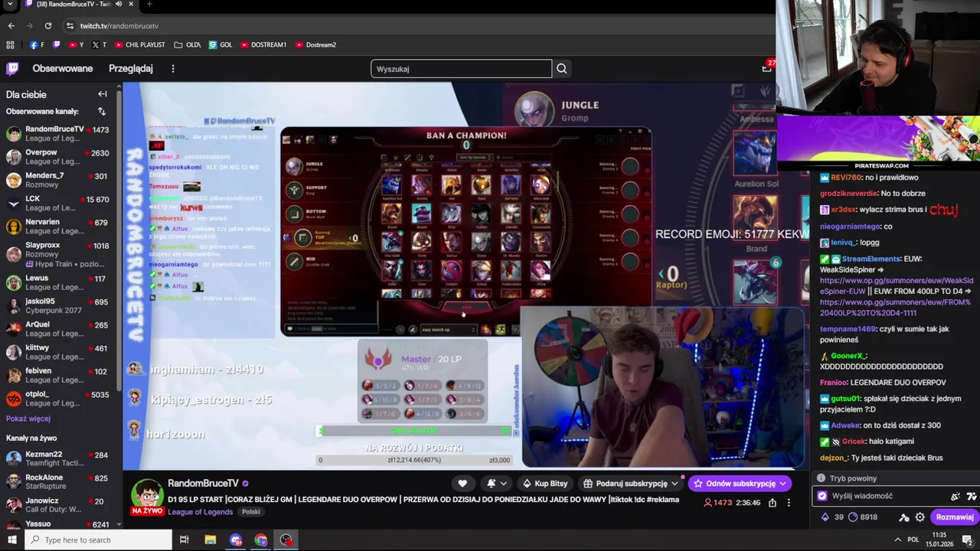The width and height of the screenshot is (980, 551).
Task: Click the search magnifier button
Action: click(x=561, y=69)
